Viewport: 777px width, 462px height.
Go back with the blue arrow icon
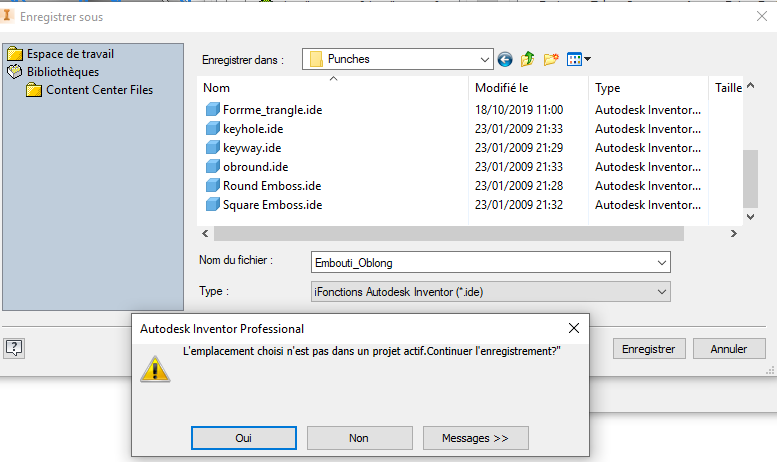coord(505,59)
